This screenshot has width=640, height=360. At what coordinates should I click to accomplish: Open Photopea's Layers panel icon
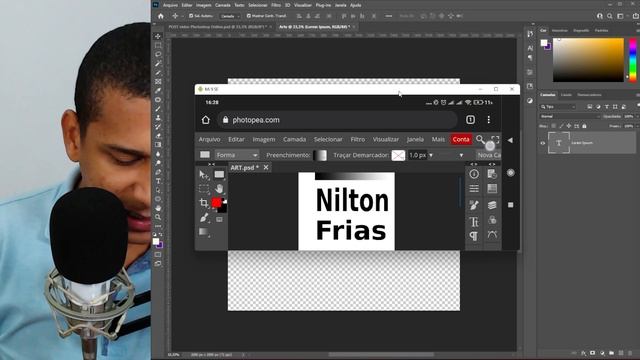pos(492,204)
